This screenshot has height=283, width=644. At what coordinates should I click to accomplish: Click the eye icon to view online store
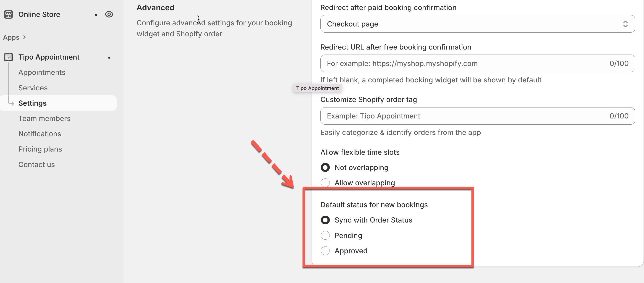[x=109, y=15]
